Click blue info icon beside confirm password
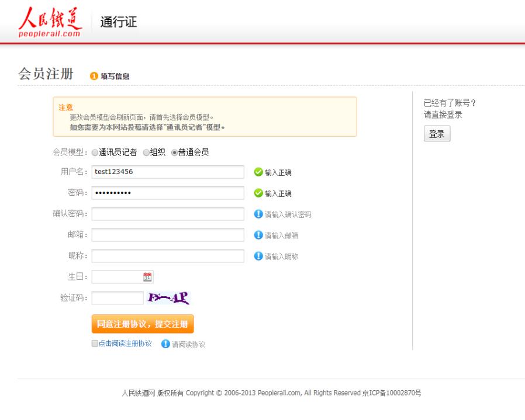 click(x=258, y=214)
